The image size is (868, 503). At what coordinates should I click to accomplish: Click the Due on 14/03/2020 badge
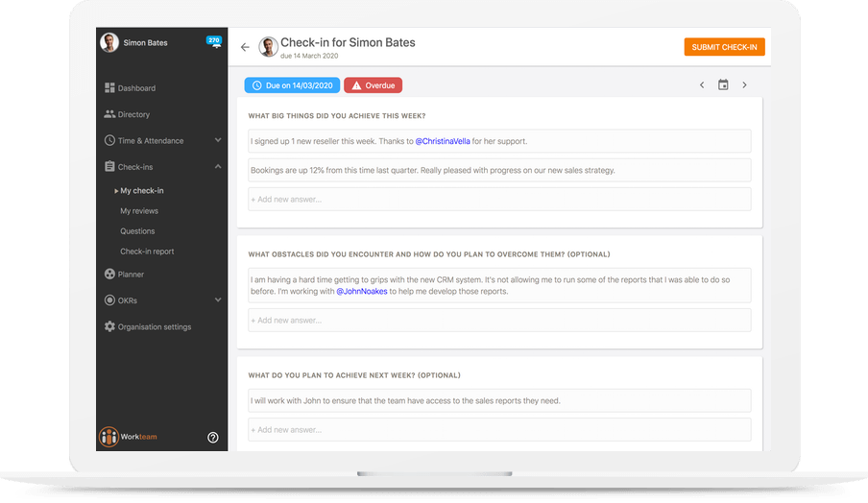click(292, 85)
